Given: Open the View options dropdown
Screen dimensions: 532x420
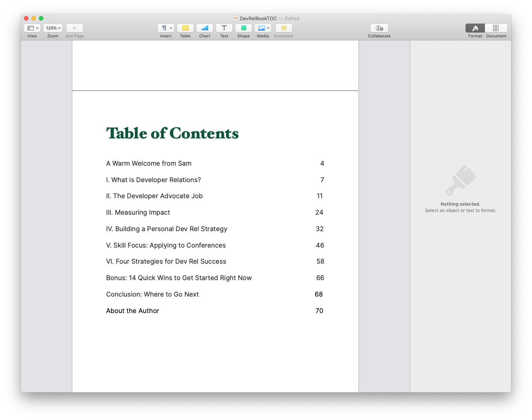Looking at the screenshot, I should [32, 28].
